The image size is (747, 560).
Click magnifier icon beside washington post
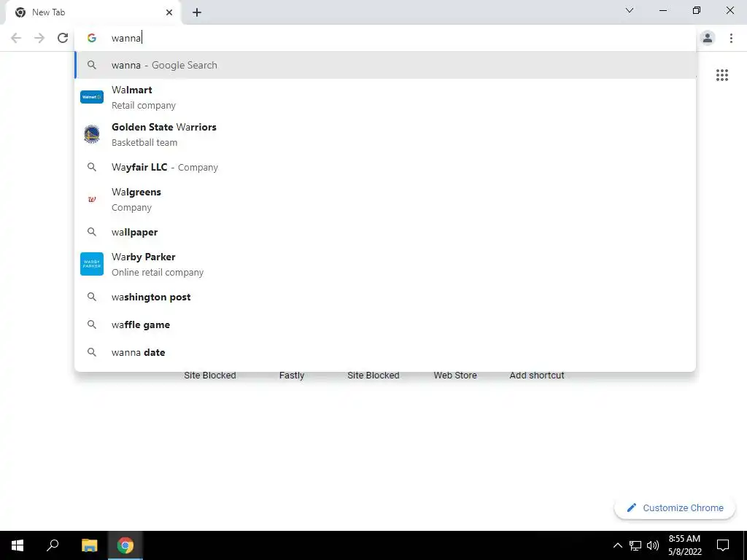(92, 297)
